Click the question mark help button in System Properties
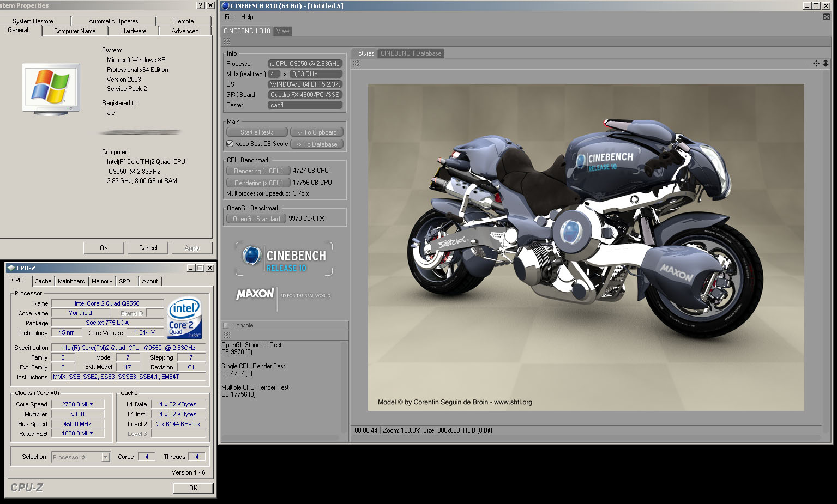This screenshot has height=504, width=837. [x=201, y=5]
